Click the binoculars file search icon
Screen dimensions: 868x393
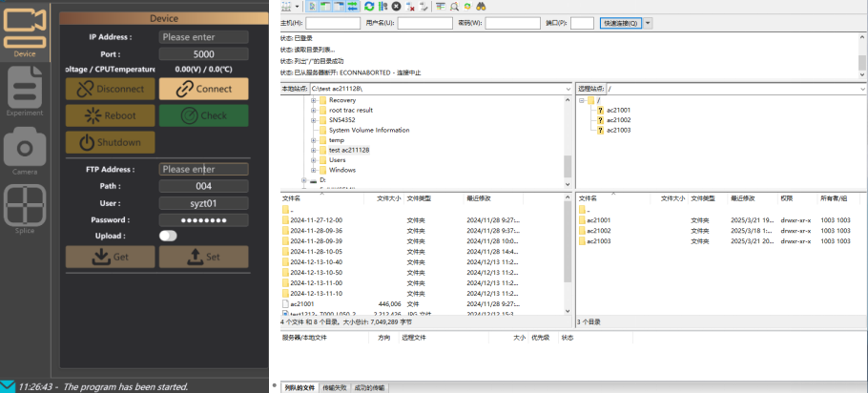coord(482,6)
